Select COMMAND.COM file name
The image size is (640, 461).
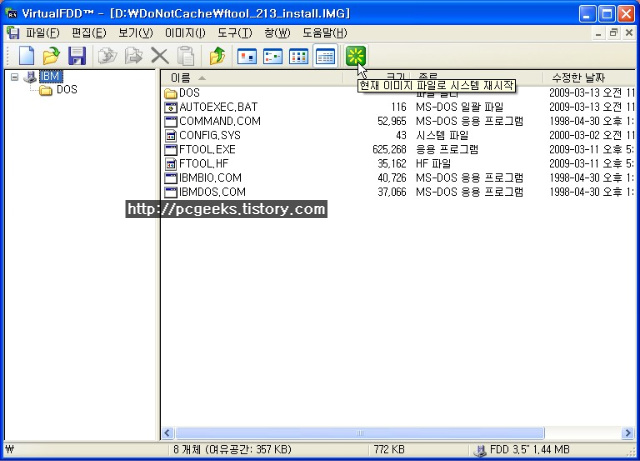tap(220, 121)
